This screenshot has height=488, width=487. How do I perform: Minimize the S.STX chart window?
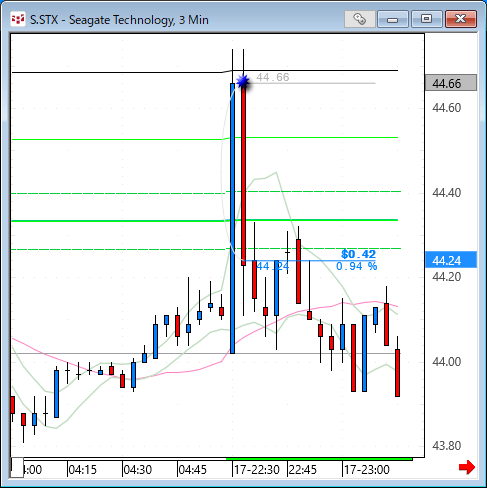point(393,19)
